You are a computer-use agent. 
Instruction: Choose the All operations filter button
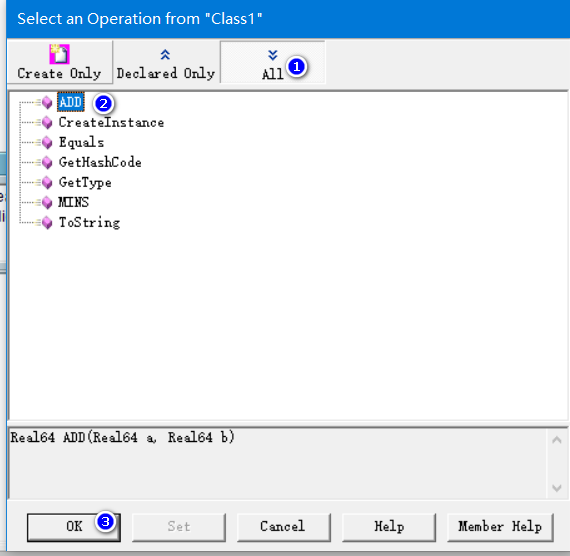273,62
